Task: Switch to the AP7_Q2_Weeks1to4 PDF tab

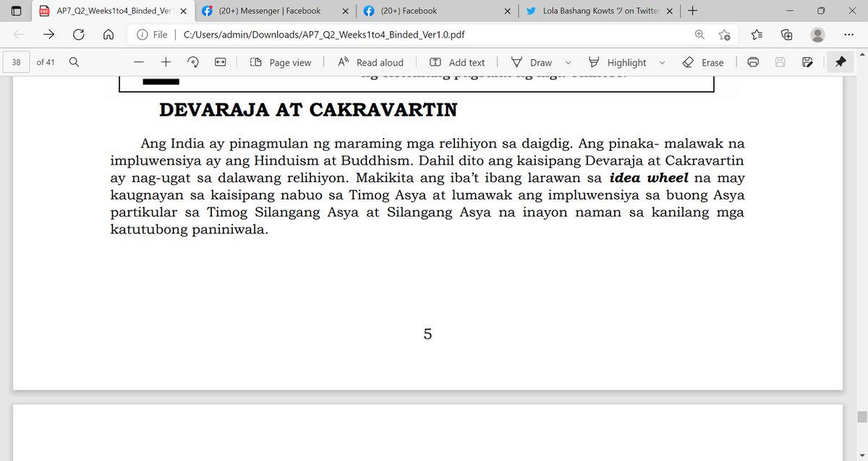Action: (112, 11)
